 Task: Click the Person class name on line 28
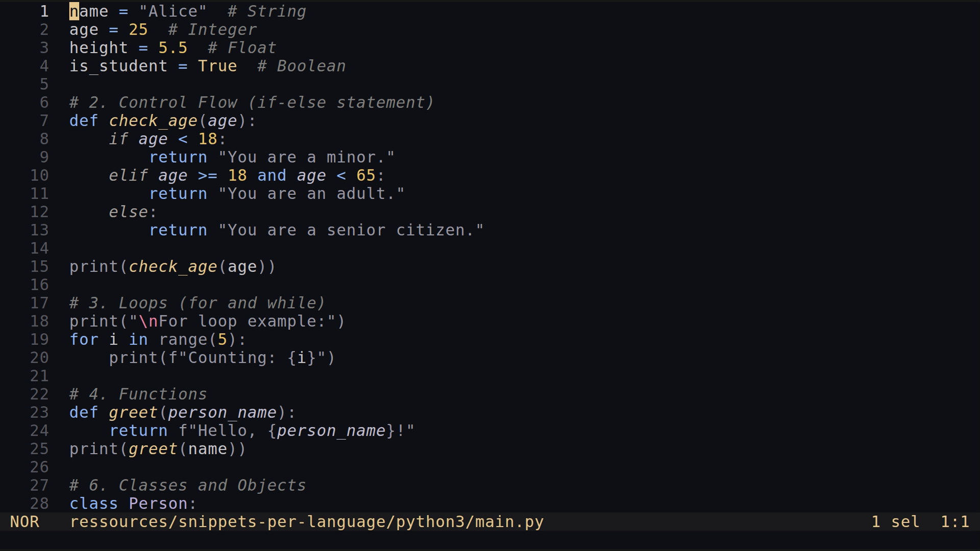click(158, 504)
